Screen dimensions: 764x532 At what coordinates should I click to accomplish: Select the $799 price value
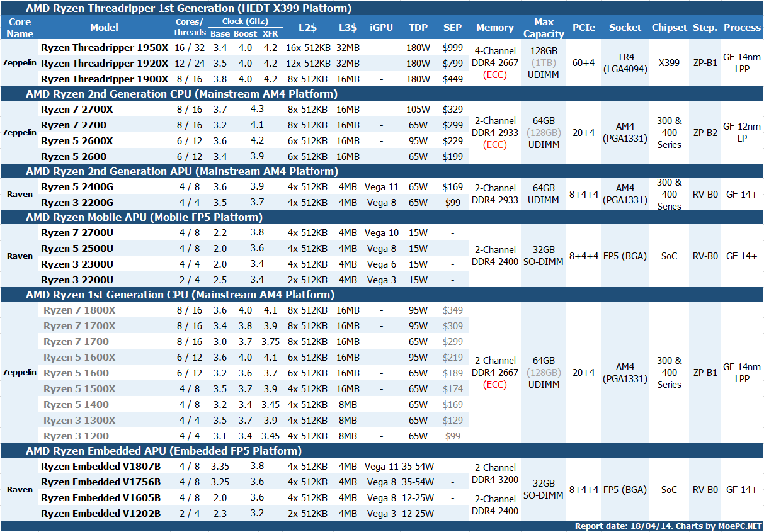click(x=452, y=64)
